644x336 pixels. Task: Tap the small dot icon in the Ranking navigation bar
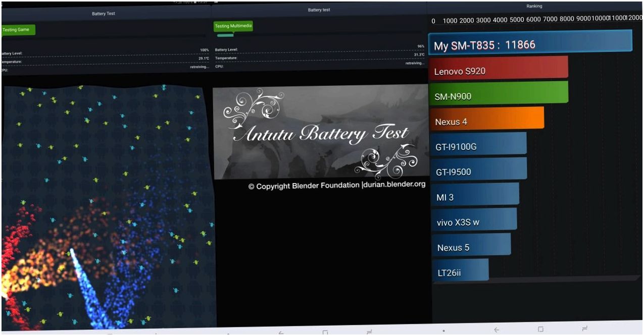[x=443, y=330]
